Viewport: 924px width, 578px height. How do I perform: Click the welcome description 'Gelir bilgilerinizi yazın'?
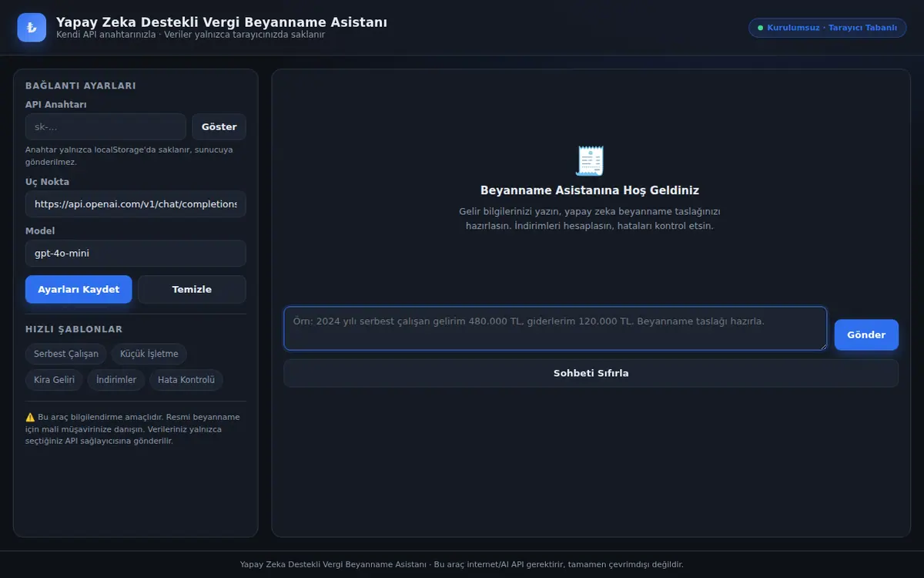590,219
